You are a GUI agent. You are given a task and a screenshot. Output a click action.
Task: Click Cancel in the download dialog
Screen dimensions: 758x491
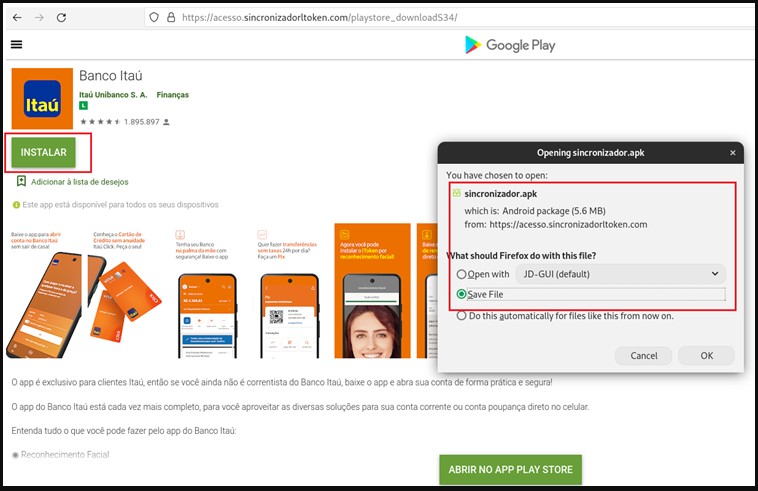pyautogui.click(x=643, y=356)
